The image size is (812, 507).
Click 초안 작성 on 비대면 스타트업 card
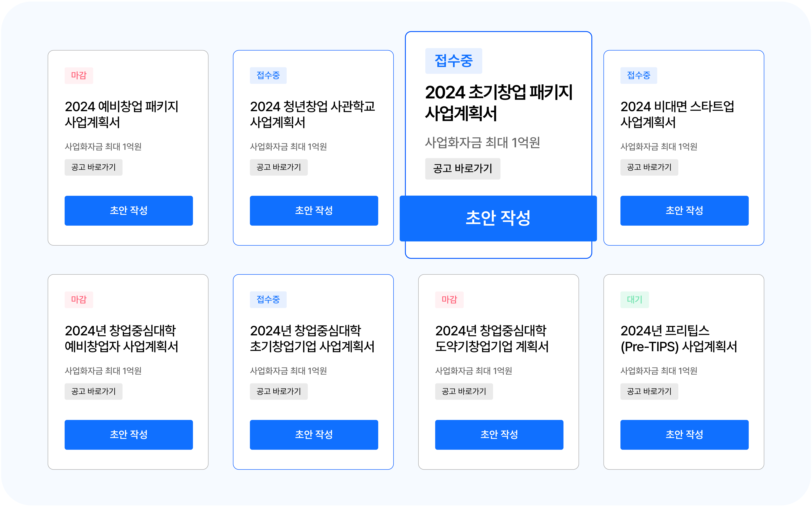point(684,211)
